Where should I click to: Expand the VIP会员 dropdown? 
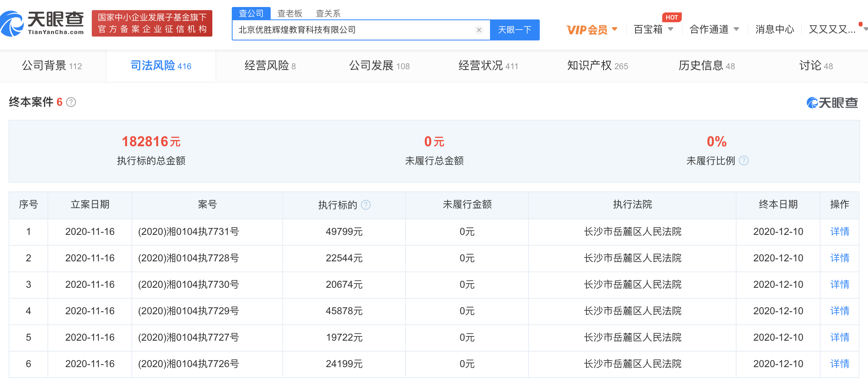pos(591,30)
